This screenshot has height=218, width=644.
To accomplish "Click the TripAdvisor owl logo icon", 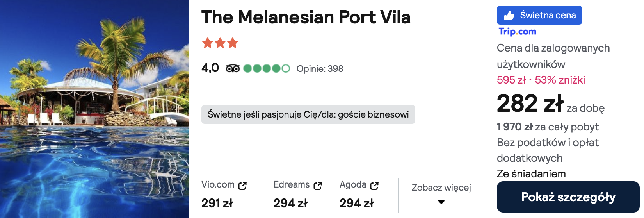I will [x=233, y=69].
